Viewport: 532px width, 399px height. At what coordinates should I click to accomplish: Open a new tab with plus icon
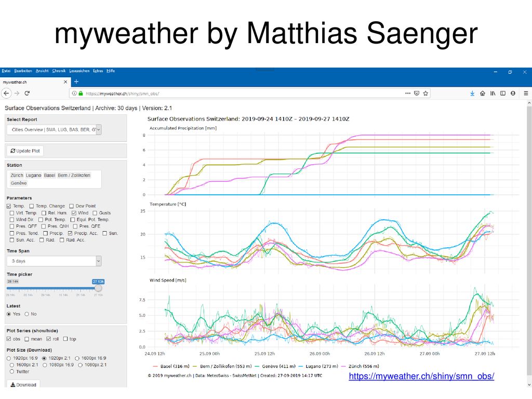(x=76, y=82)
